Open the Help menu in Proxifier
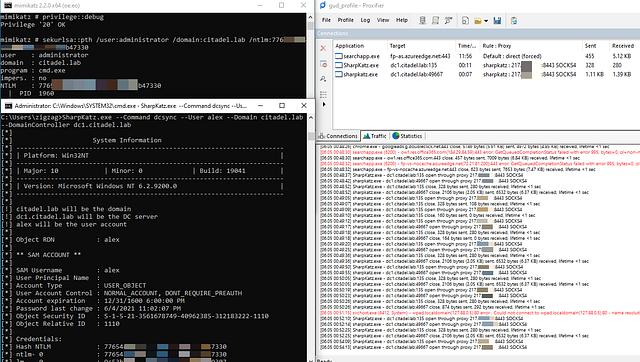 point(402,20)
